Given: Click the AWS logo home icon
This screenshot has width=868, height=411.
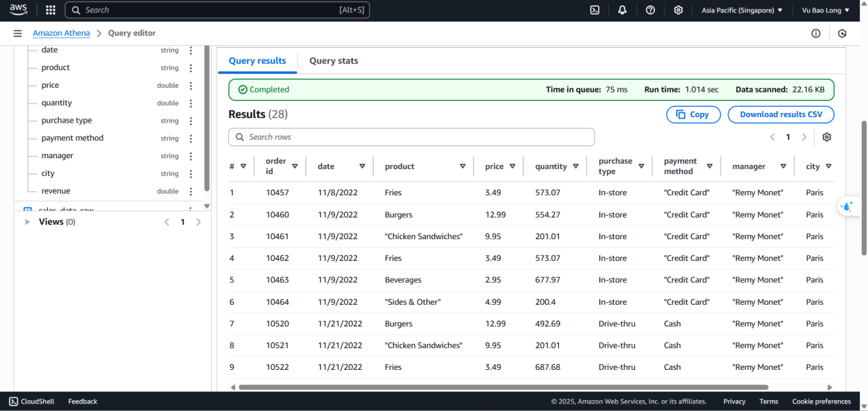Looking at the screenshot, I should pyautogui.click(x=18, y=10).
